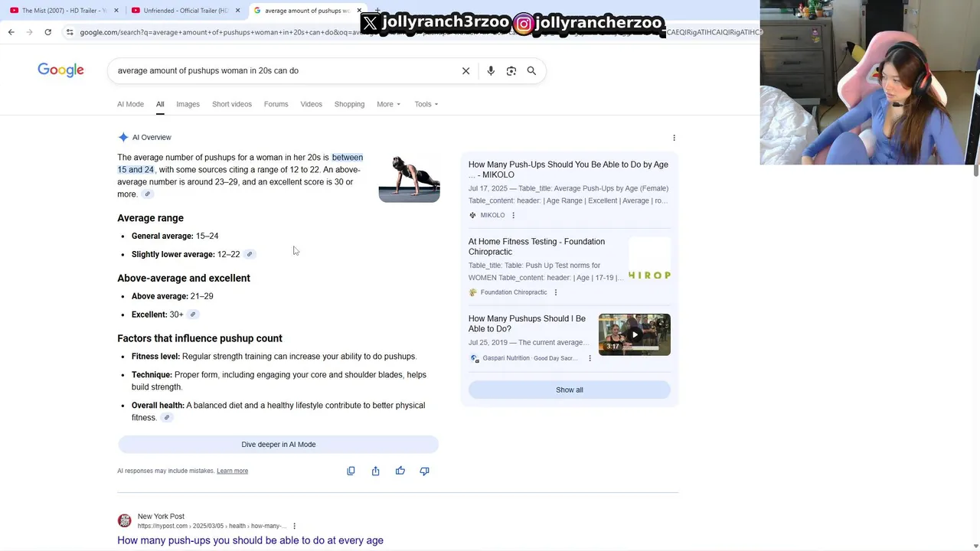Play the 3:17 pushups video thumbnail
980x551 pixels.
[x=635, y=334]
